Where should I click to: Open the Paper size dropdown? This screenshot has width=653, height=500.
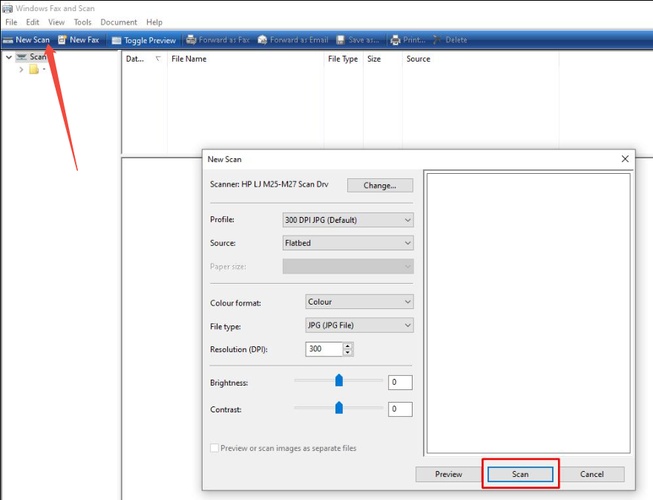[x=348, y=266]
